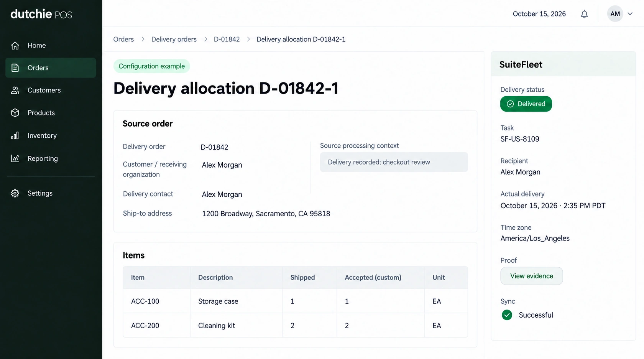Viewport: 644px width, 359px height.
Task: Click the SF-US-8109 task value
Action: pos(520,139)
